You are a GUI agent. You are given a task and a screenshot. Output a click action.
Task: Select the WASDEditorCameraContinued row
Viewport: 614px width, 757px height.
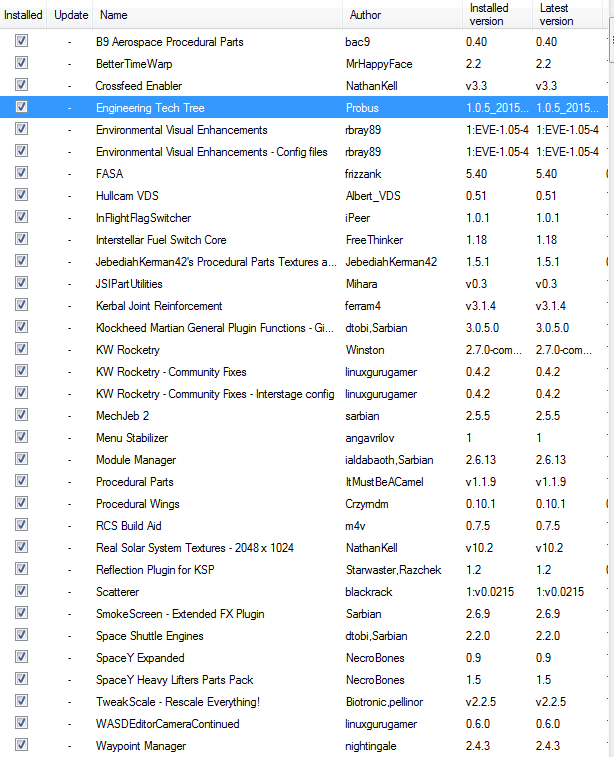pos(304,724)
